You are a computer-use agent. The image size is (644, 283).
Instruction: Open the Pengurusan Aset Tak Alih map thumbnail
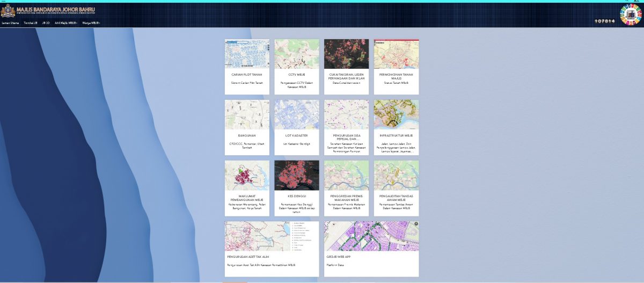pyautogui.click(x=272, y=236)
